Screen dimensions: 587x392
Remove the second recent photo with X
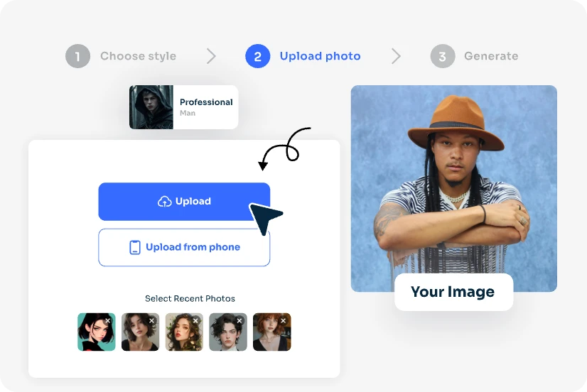[x=152, y=321]
